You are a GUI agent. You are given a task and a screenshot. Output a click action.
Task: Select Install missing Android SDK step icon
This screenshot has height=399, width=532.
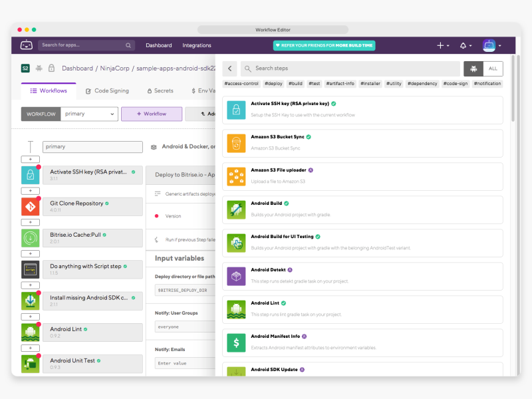(30, 301)
